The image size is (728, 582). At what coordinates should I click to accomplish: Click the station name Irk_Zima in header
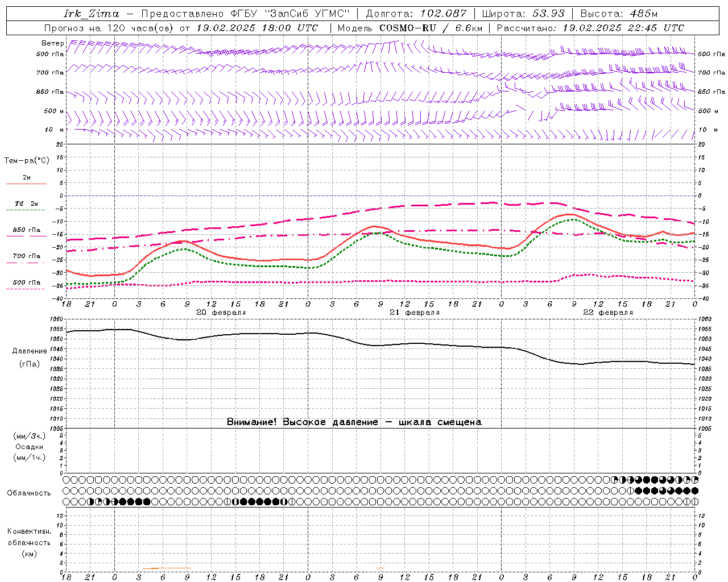[x=92, y=14]
